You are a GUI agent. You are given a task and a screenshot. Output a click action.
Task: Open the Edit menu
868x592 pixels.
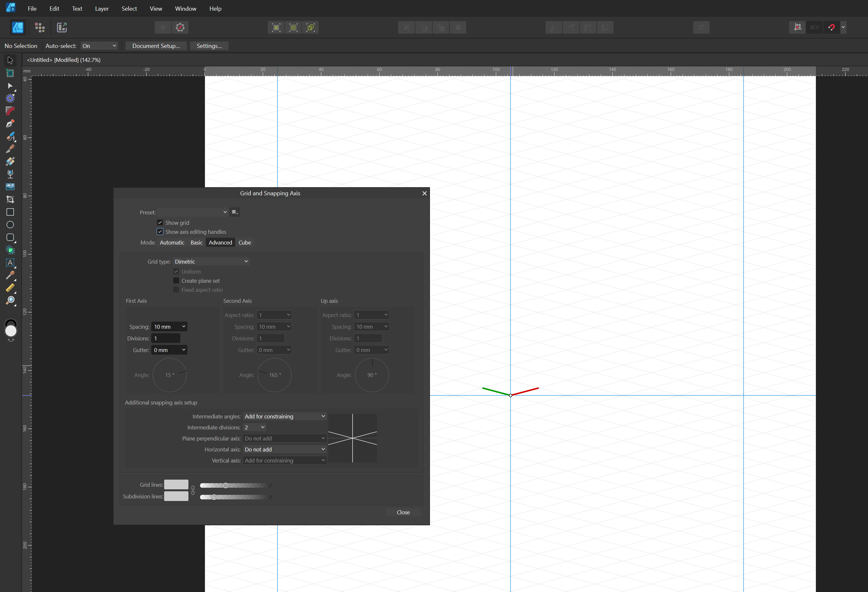tap(54, 8)
